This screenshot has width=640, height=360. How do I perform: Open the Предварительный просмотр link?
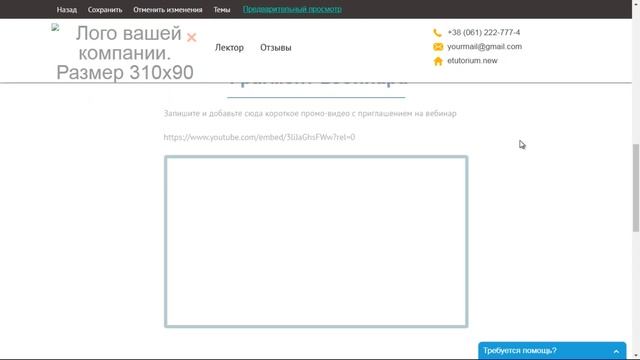[292, 9]
